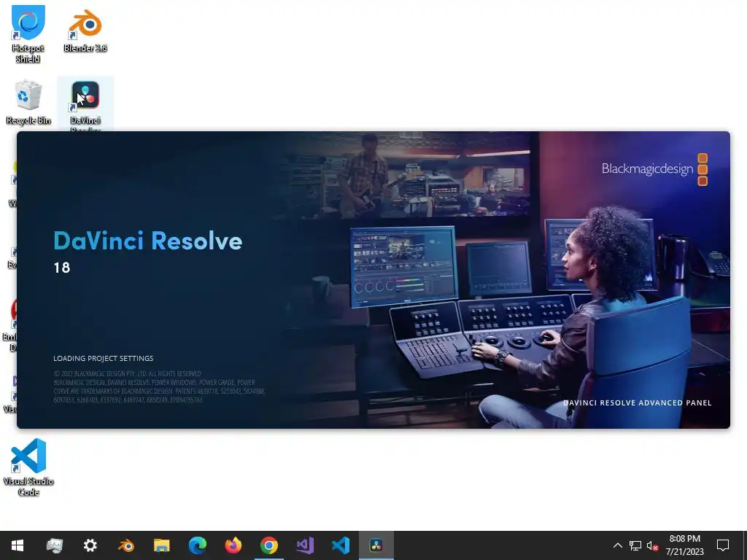
Task: Show hidden tray icons chevron
Action: click(x=617, y=545)
